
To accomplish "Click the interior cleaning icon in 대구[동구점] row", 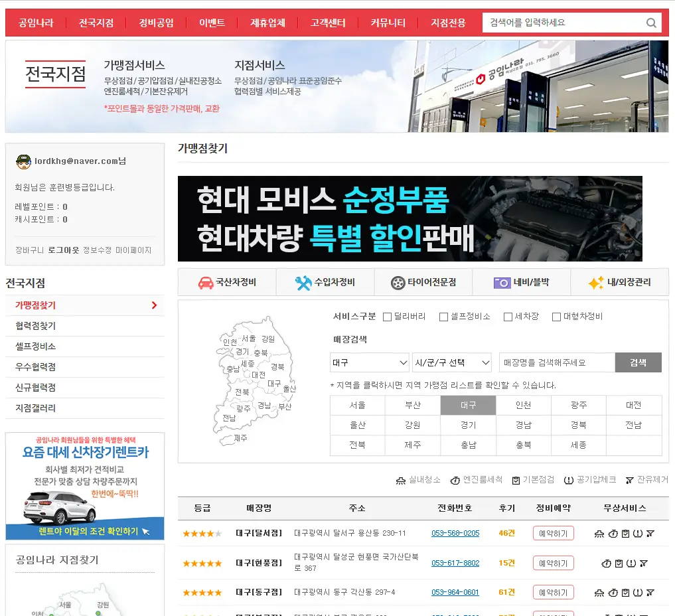I will tap(599, 593).
